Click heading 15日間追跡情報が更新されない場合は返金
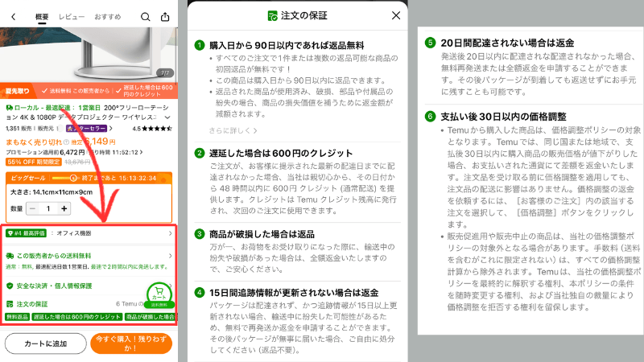The height and width of the screenshot is (362, 644). coord(294,293)
